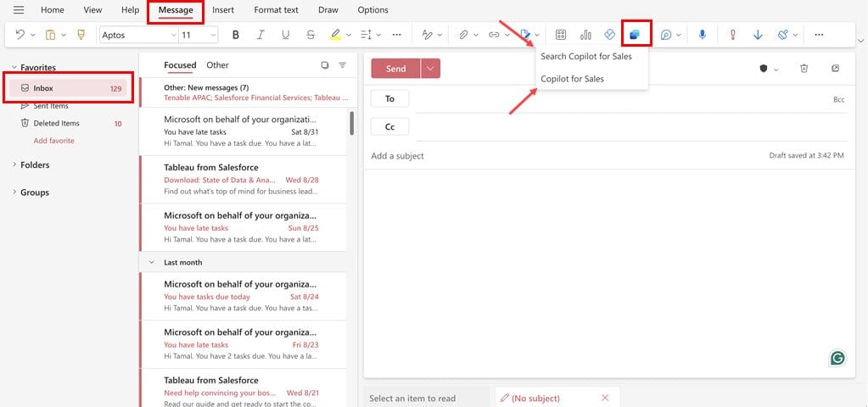This screenshot has width=868, height=407.
Task: Click the line spacing icon
Action: (x=366, y=35)
